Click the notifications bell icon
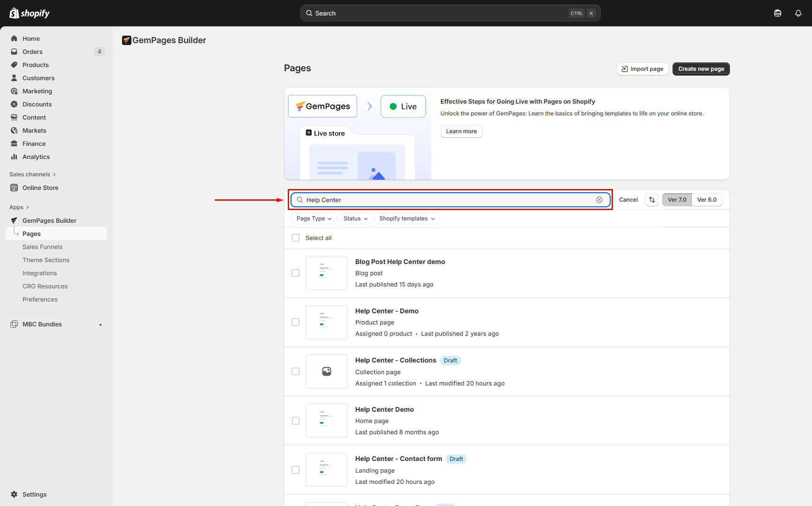Screen dimensions: 812x506 coord(798,13)
